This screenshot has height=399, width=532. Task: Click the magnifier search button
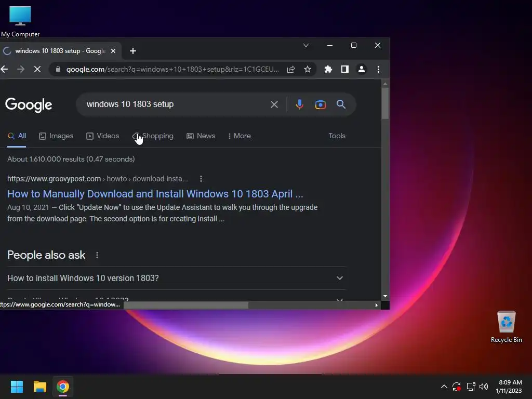click(341, 104)
